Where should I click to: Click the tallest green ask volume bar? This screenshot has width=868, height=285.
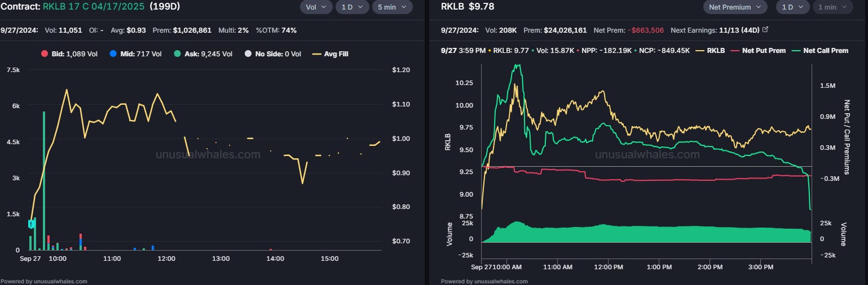(x=44, y=180)
